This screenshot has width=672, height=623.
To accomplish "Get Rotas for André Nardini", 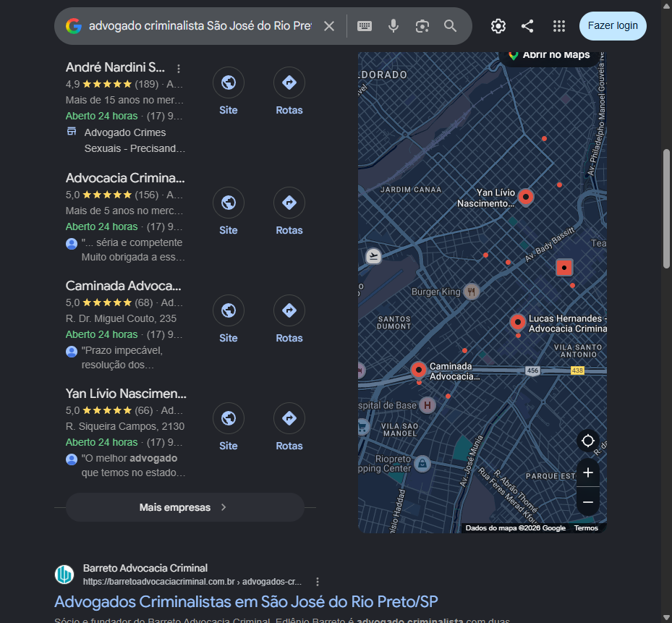I will tap(289, 91).
